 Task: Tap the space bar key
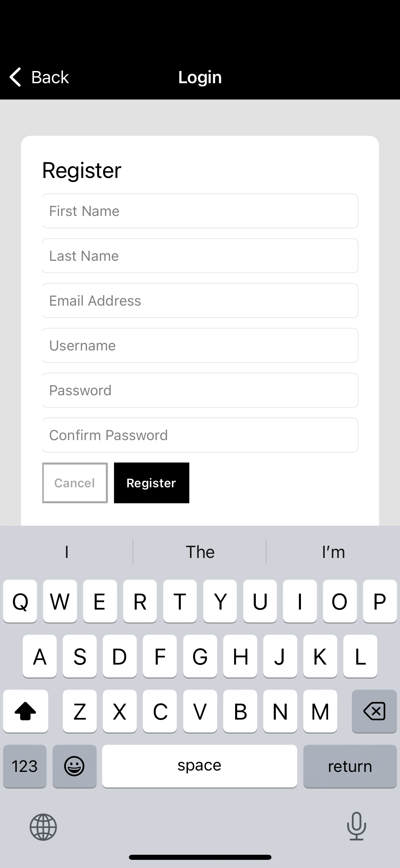coord(199,766)
